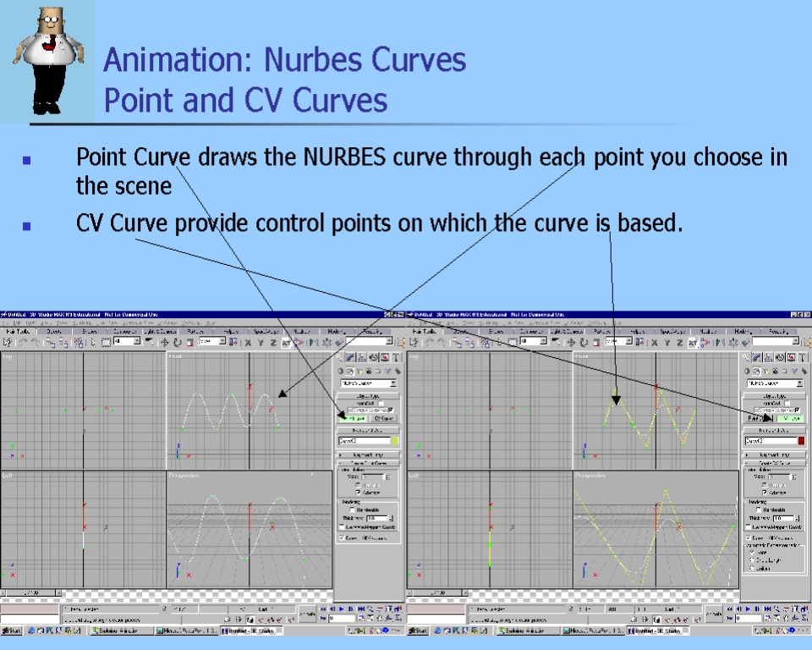The height and width of the screenshot is (650, 812).
Task: Click Select and Move tool in left window
Action: (165, 342)
